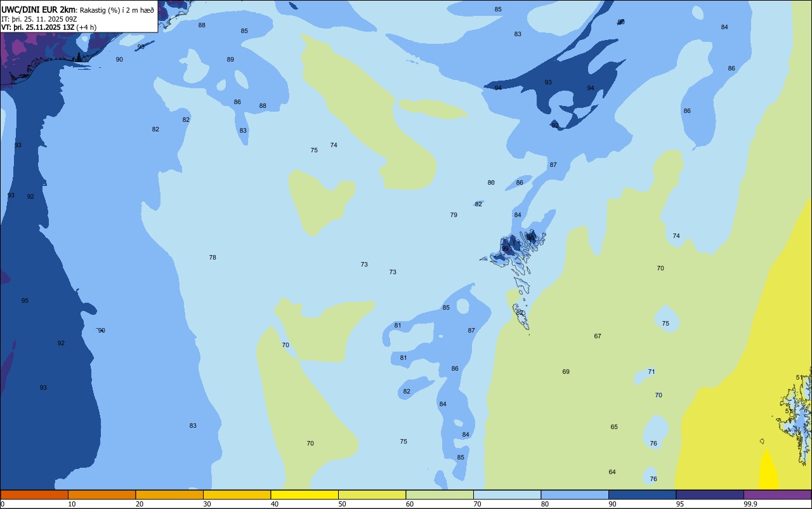812x509 pixels.
Task: Click the dark orange 0–10 legend swatch
Action: pos(34,494)
